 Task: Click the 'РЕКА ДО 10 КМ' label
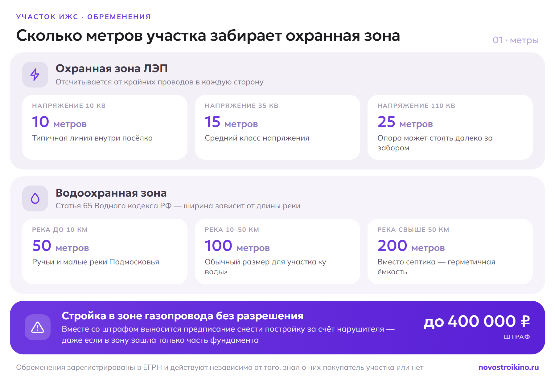click(60, 230)
